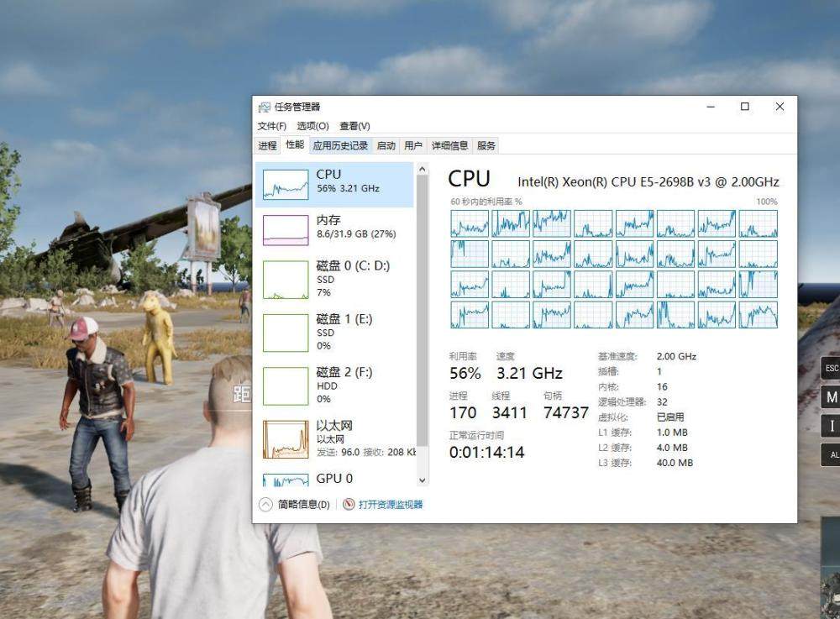Viewport: 840px width, 619px height.
Task: Click the M key hint in game
Action: click(x=831, y=396)
